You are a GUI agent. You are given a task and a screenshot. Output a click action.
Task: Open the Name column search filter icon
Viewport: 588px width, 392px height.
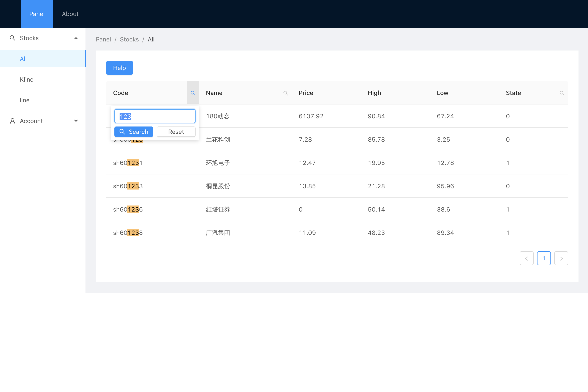[286, 93]
